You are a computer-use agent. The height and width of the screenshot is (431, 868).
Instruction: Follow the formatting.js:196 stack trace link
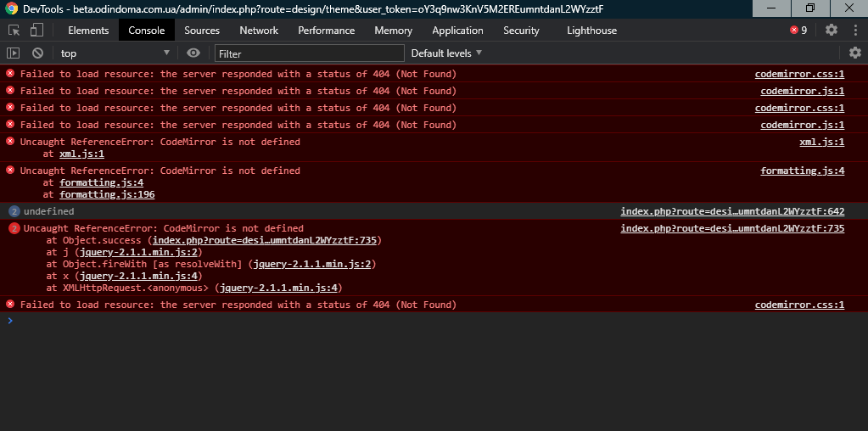click(x=107, y=194)
